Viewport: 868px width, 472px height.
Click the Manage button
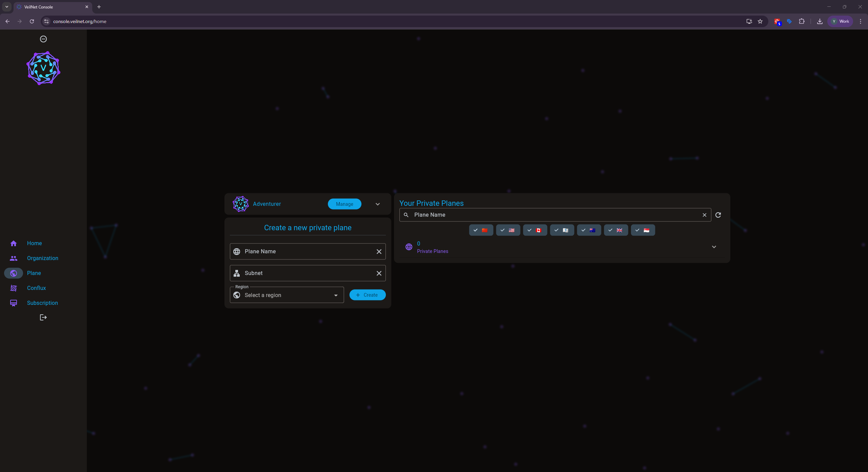[344, 204]
